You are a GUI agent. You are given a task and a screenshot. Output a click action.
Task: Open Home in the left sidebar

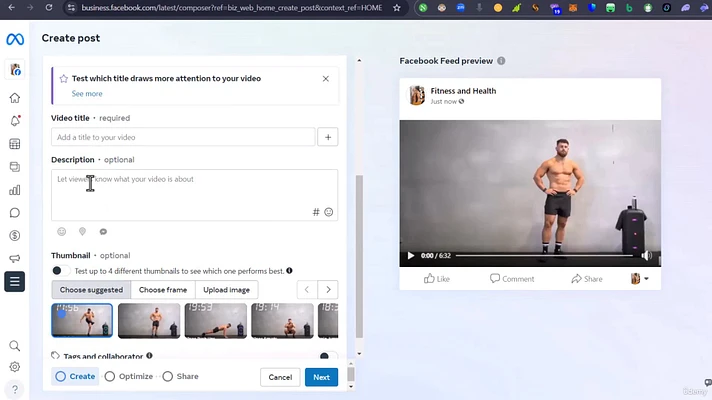point(14,98)
